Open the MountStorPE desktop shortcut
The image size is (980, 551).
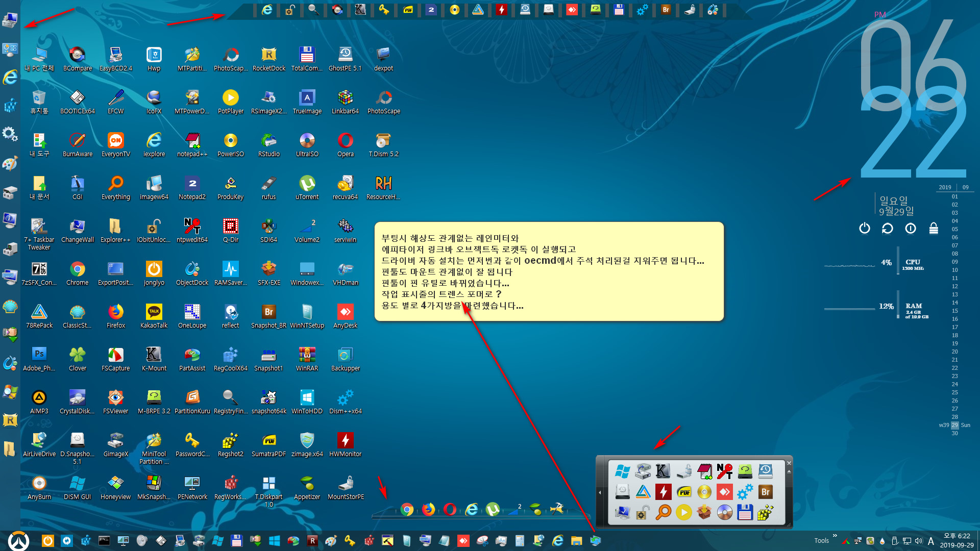click(346, 488)
